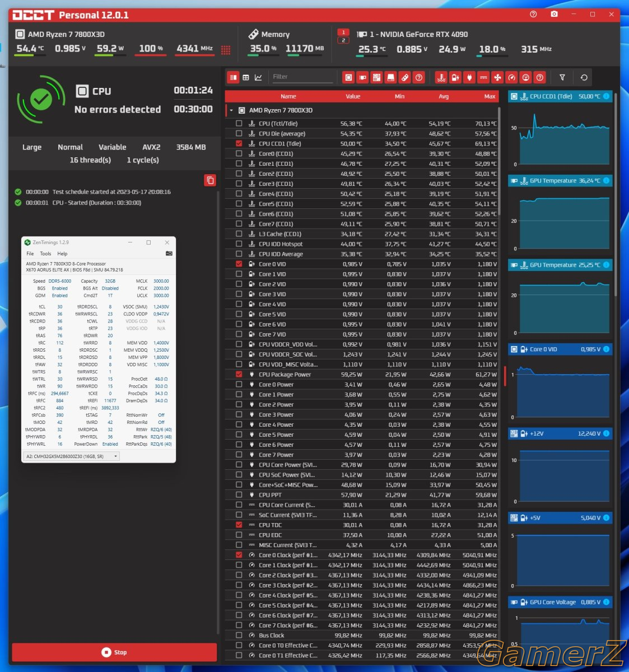This screenshot has width=629, height=672.
Task: Toggle the storage drive sensor filter icon
Action: [x=390, y=77]
